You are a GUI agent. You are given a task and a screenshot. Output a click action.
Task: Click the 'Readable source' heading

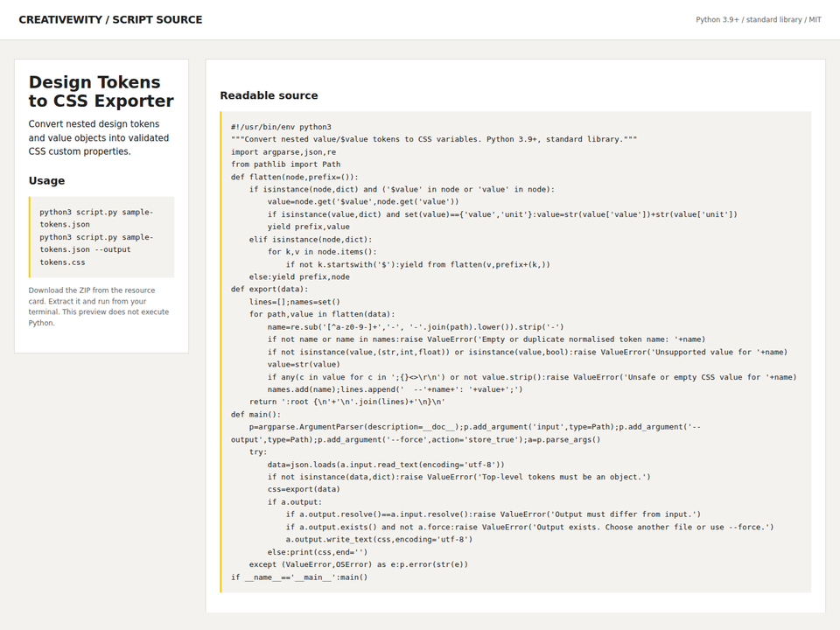[x=269, y=95]
